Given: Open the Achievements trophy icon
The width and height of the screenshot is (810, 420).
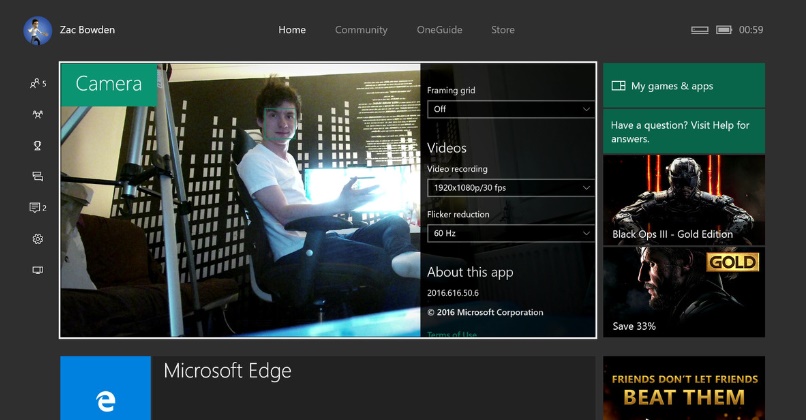Looking at the screenshot, I should click(37, 145).
